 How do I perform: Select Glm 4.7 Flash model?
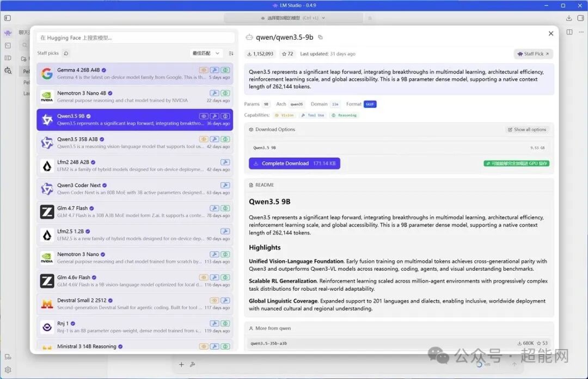point(135,212)
